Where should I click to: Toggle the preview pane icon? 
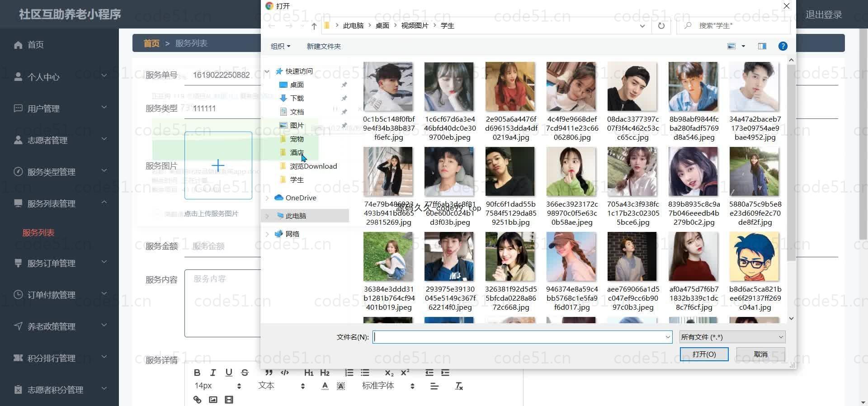click(762, 46)
